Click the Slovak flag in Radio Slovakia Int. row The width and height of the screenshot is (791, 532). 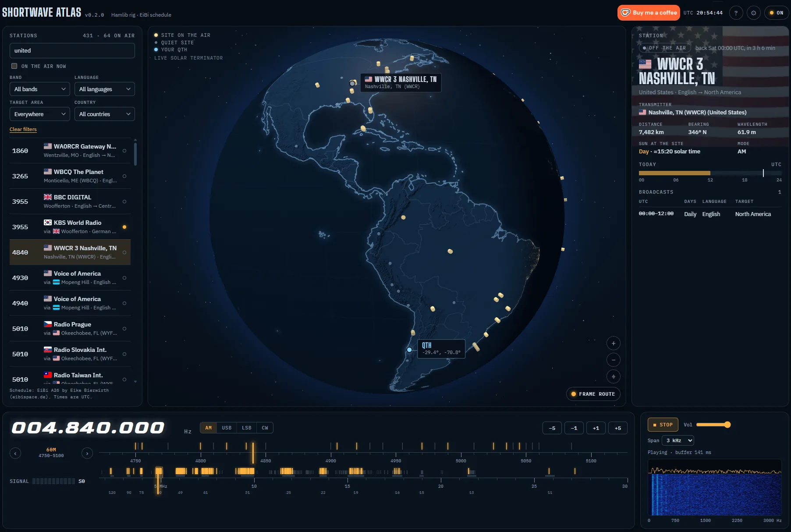pyautogui.click(x=48, y=350)
